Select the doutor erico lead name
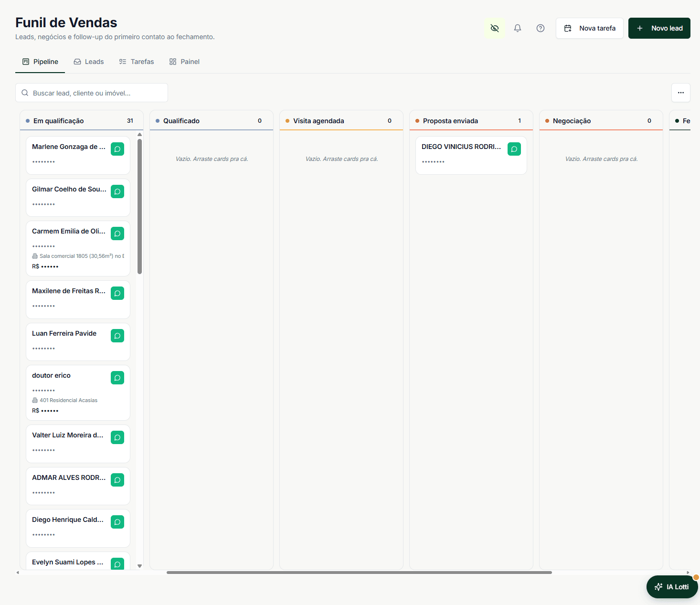Image resolution: width=700 pixels, height=605 pixels. tap(51, 375)
